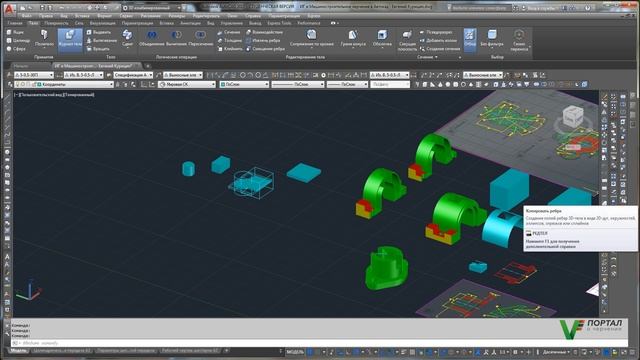Open the AutoCAD application menu logo
640x360 pixels.
(9, 9)
